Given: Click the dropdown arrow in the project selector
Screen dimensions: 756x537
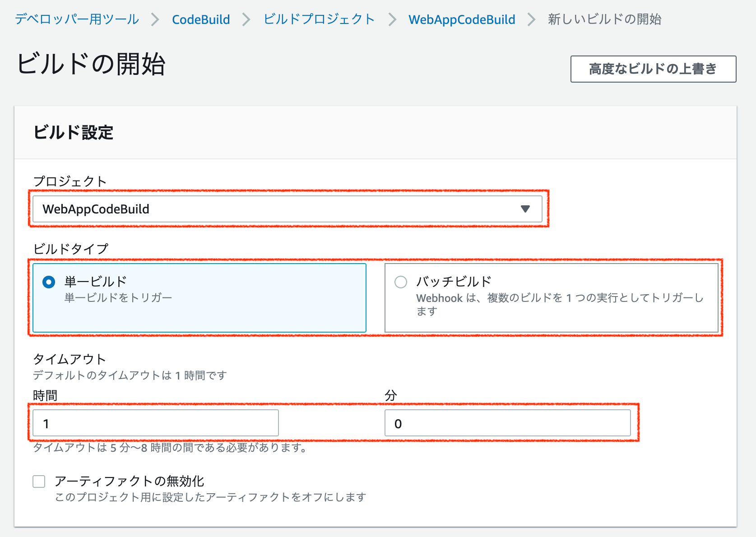Looking at the screenshot, I should point(525,209).
